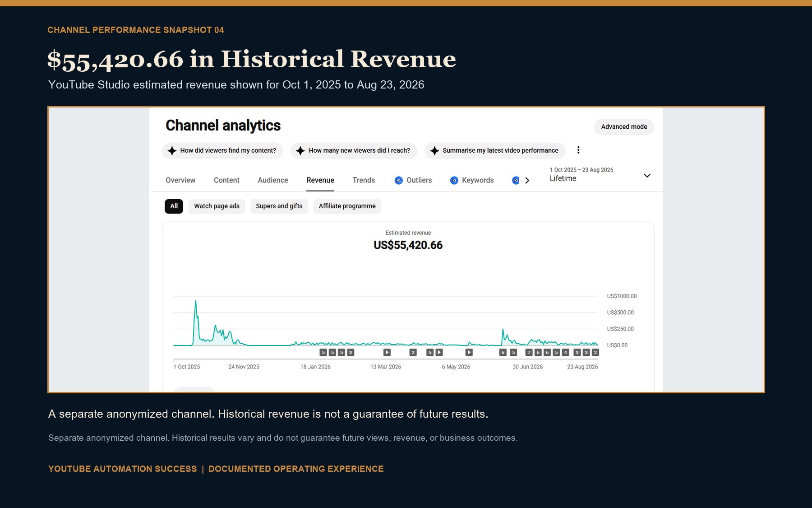This screenshot has height=508, width=812.
Task: Click '$55,420.66 in Historical Revenue' slide title
Action: tap(252, 60)
